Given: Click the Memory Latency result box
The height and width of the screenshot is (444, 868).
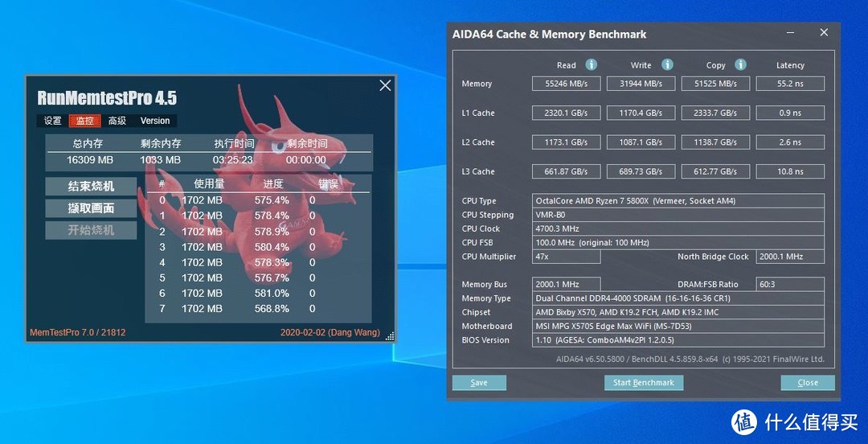Looking at the screenshot, I should [x=790, y=84].
